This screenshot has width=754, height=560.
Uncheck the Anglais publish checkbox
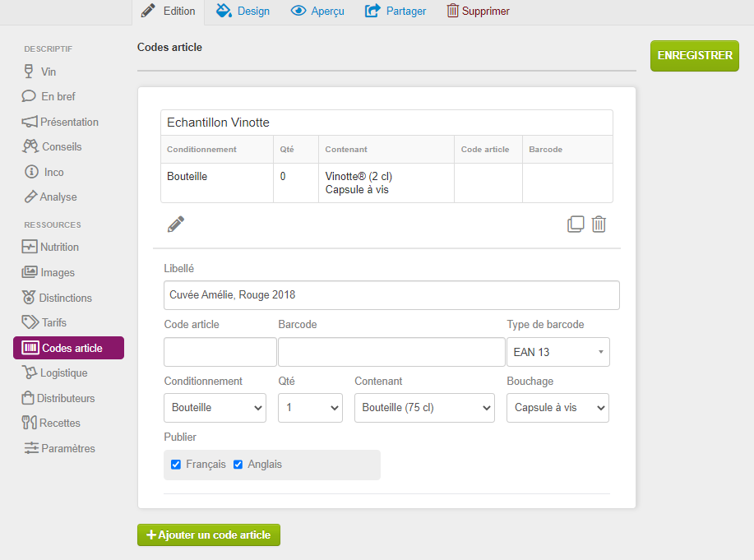(x=238, y=465)
